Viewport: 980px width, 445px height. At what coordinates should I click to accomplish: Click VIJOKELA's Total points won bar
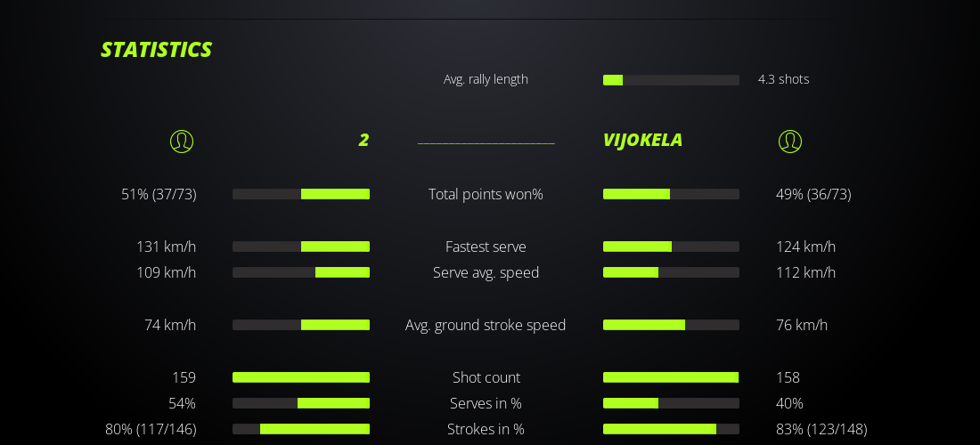[x=671, y=194]
